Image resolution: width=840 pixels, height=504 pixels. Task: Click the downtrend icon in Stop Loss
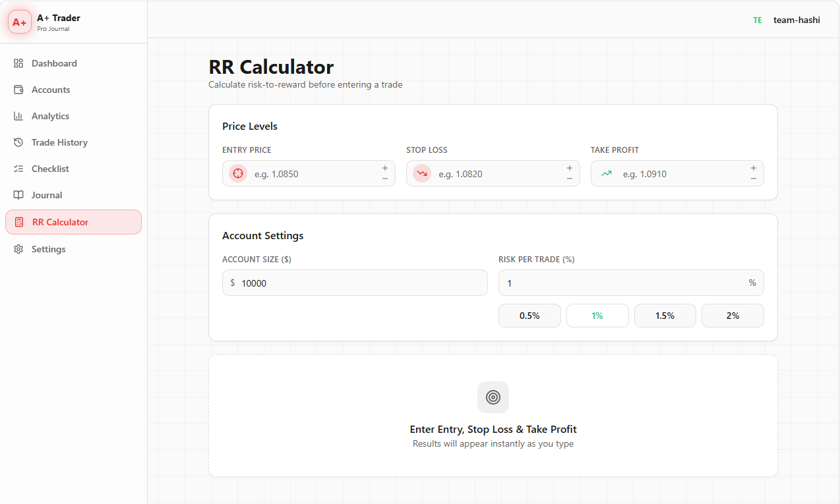point(422,173)
